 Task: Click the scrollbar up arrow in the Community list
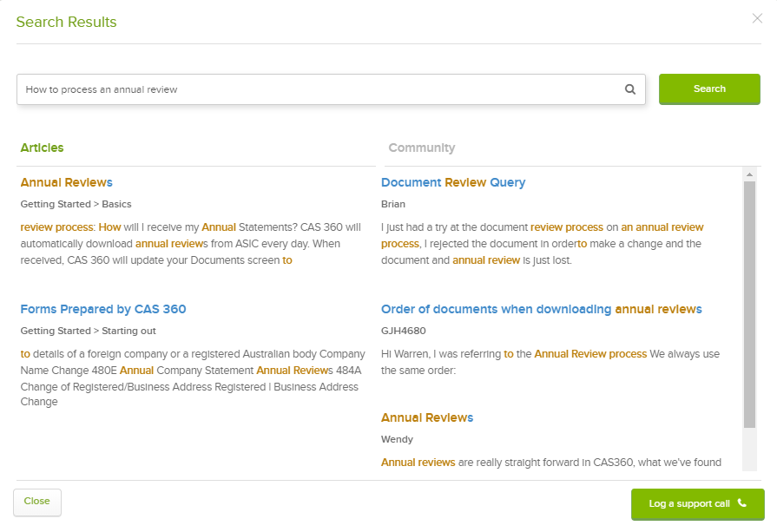click(x=749, y=174)
